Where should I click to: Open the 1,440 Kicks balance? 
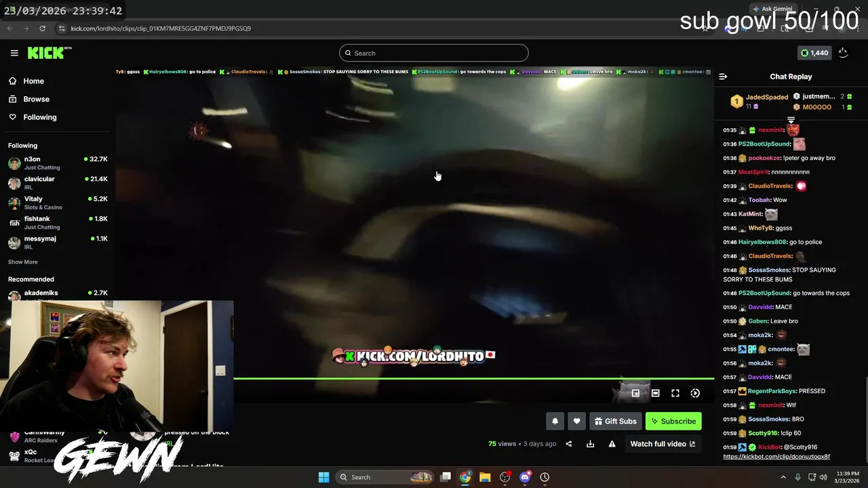tap(814, 53)
